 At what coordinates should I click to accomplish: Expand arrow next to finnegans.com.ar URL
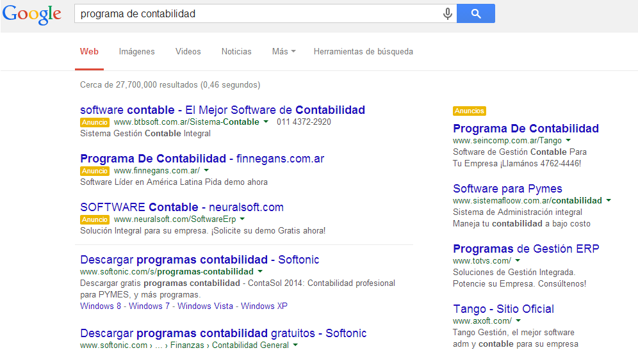(206, 171)
